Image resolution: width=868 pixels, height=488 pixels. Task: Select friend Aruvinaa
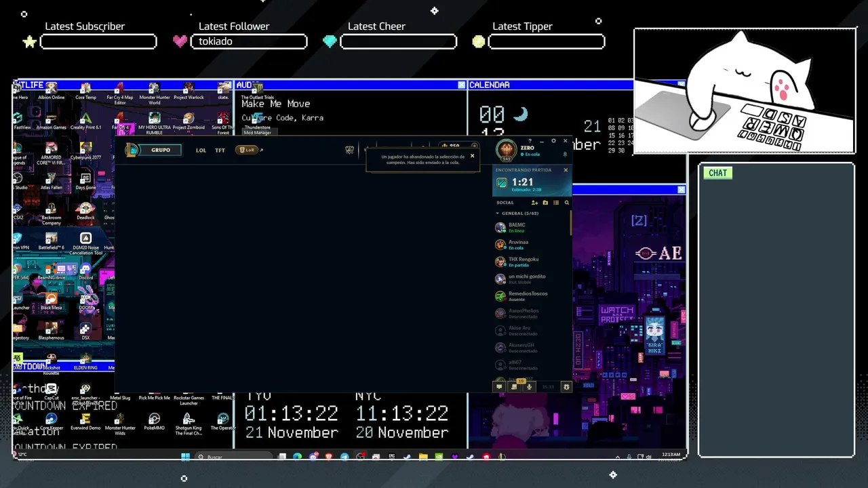[x=532, y=245]
